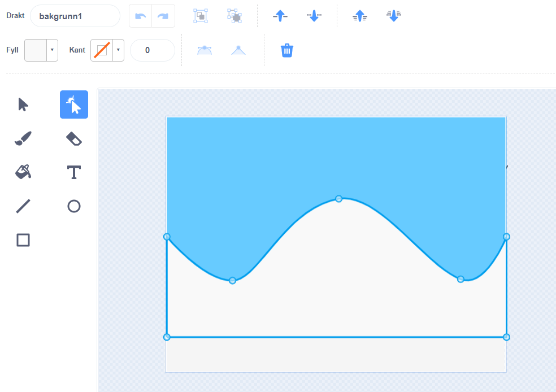Select the arrow Select tool
Viewport: 556px width, 392px height.
(23, 104)
